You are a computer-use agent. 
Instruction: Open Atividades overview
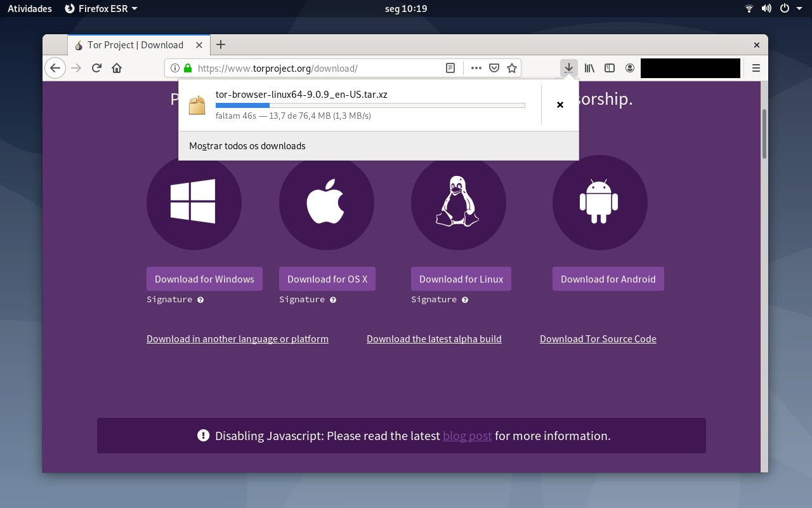coord(30,8)
